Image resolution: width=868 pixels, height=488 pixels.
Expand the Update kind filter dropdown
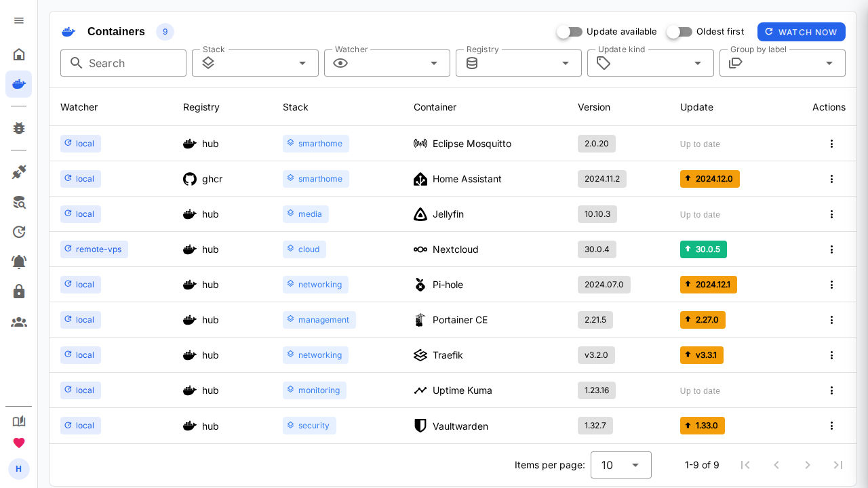tap(650, 63)
